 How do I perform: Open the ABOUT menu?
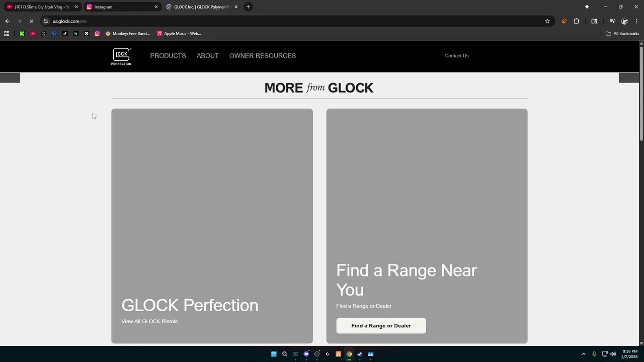click(207, 56)
